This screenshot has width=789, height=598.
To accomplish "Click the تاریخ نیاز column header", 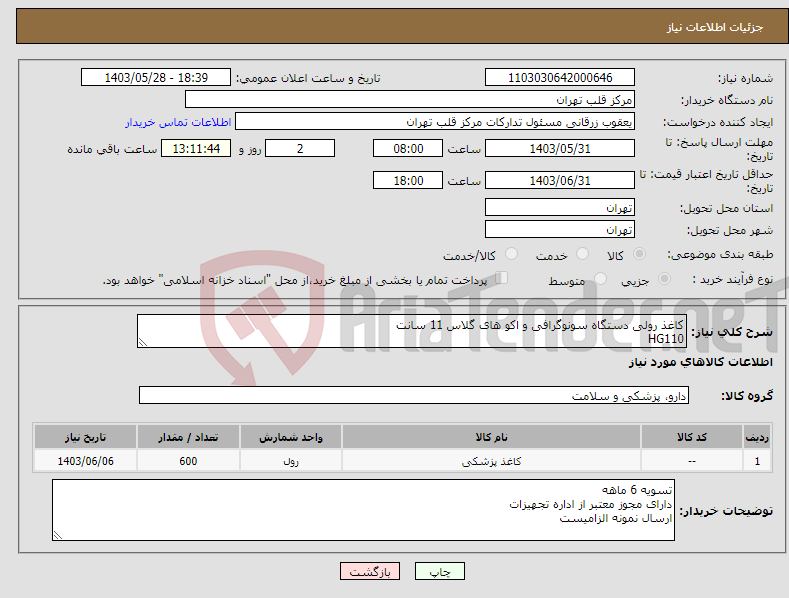I will tap(85, 437).
